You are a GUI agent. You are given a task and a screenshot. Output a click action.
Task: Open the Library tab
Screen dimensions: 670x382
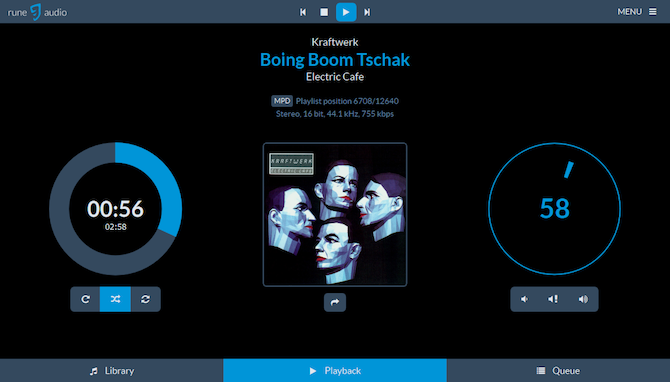pos(112,370)
